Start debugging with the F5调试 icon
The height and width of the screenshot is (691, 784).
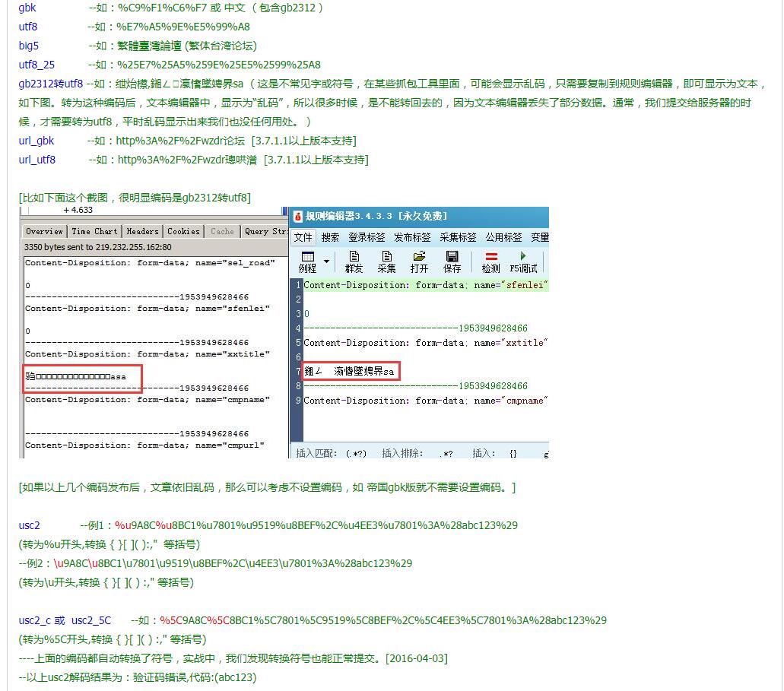[525, 262]
